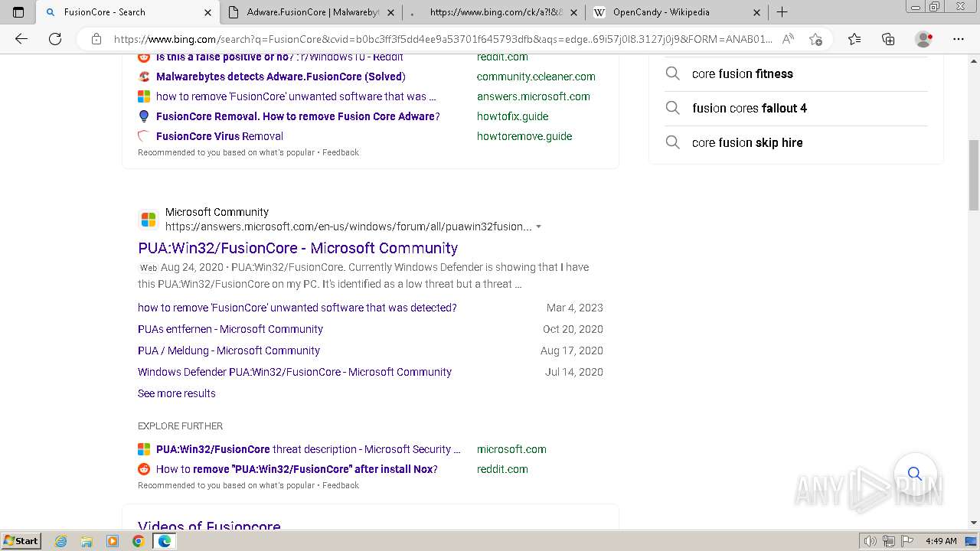The width and height of the screenshot is (980, 551).
Task: Switch to the Adware.FusionCore Malwarebytes tab
Action: coord(312,12)
